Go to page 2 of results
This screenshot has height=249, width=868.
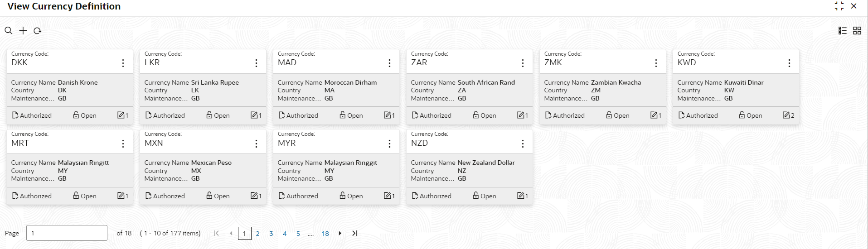(x=257, y=234)
